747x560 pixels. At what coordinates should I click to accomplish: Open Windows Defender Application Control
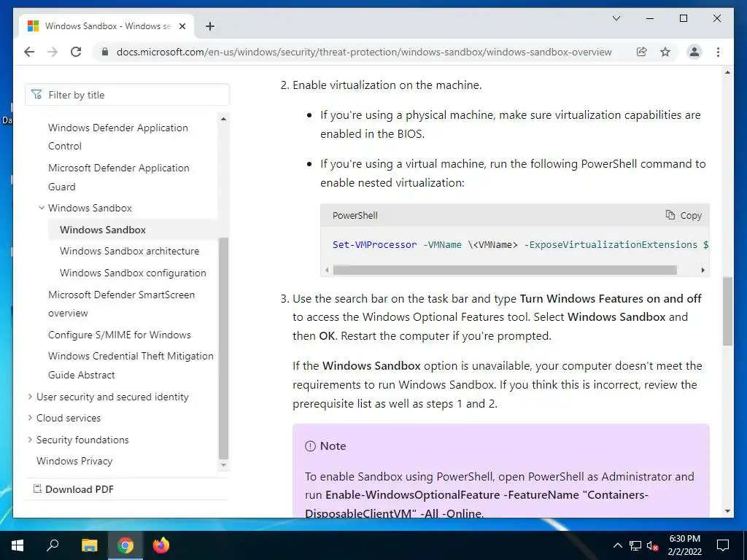click(x=118, y=136)
